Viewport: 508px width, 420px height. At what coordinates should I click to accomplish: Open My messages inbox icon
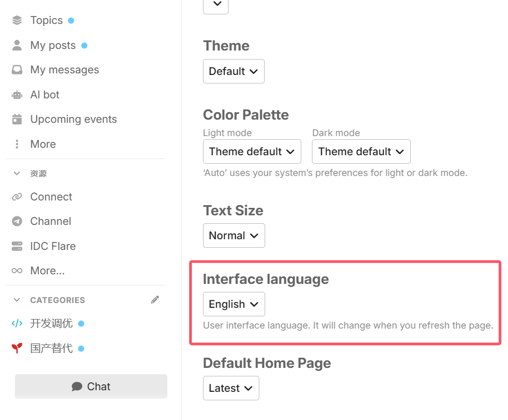17,70
